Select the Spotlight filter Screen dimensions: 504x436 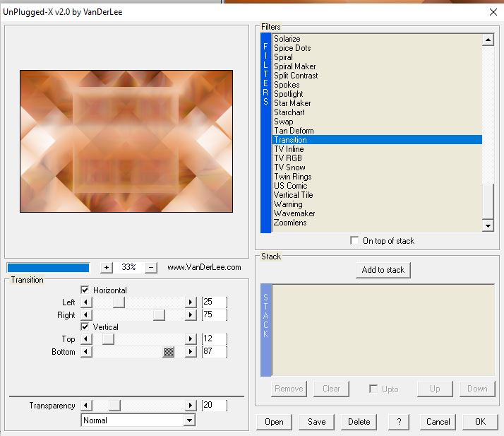377,94
